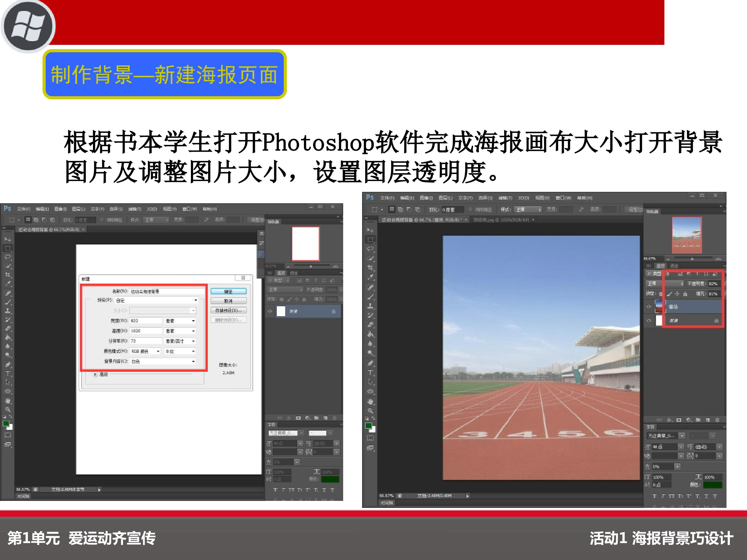
Task: Click the Windows start orb logo
Action: pyautogui.click(x=28, y=26)
